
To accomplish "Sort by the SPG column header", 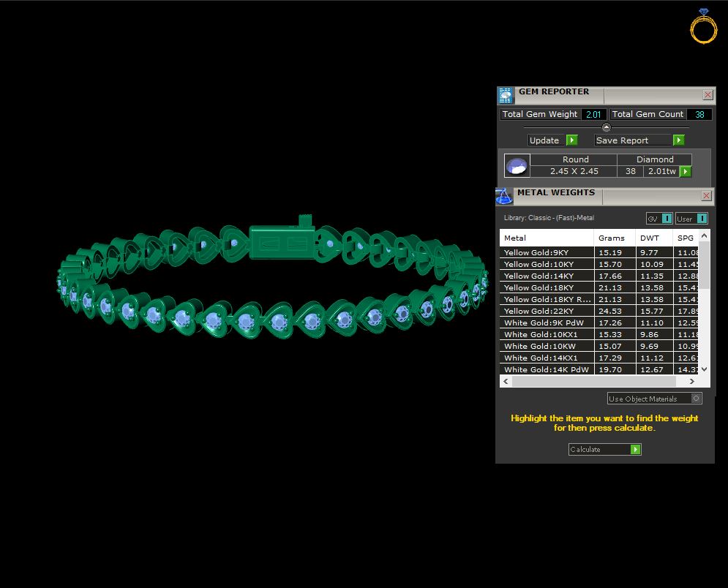I will [x=686, y=238].
